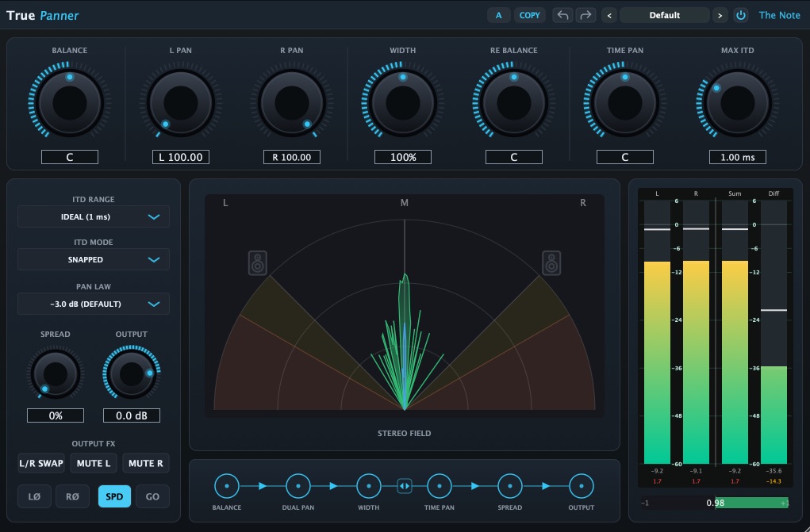Disable the SPD toggle button
810x532 pixels.
point(114,496)
